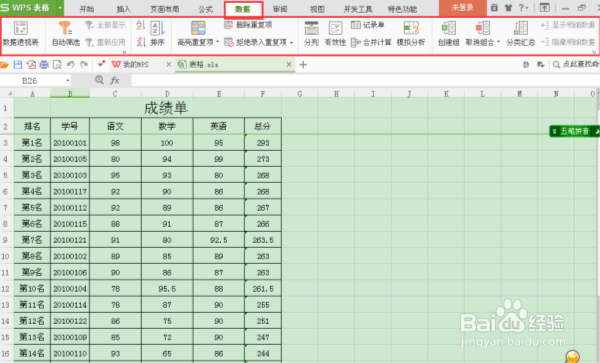Switch to the 页面布局 ribbon tab
This screenshot has height=363, width=600.
(165, 9)
